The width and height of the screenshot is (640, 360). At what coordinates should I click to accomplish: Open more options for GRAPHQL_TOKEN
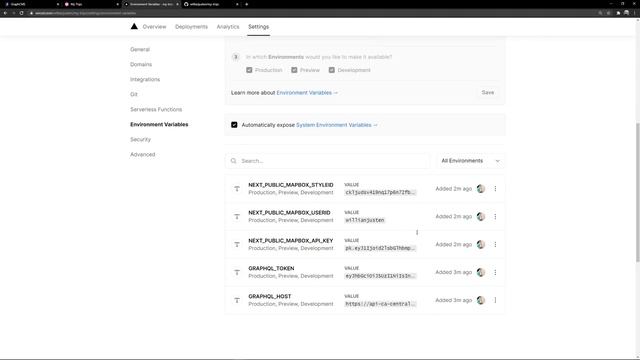click(x=495, y=272)
